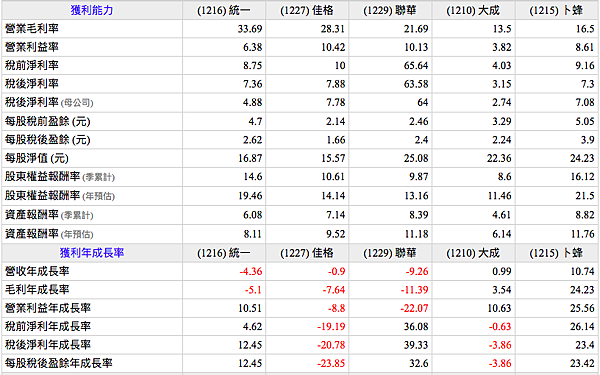Select 佳格 營業利益率 value 10.42
Image resolution: width=600 pixels, height=375 pixels.
pos(333,47)
